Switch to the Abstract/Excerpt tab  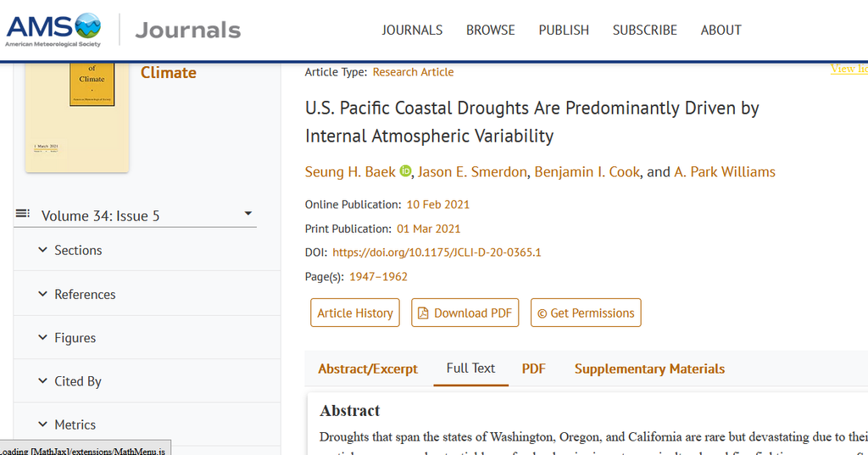(x=368, y=369)
